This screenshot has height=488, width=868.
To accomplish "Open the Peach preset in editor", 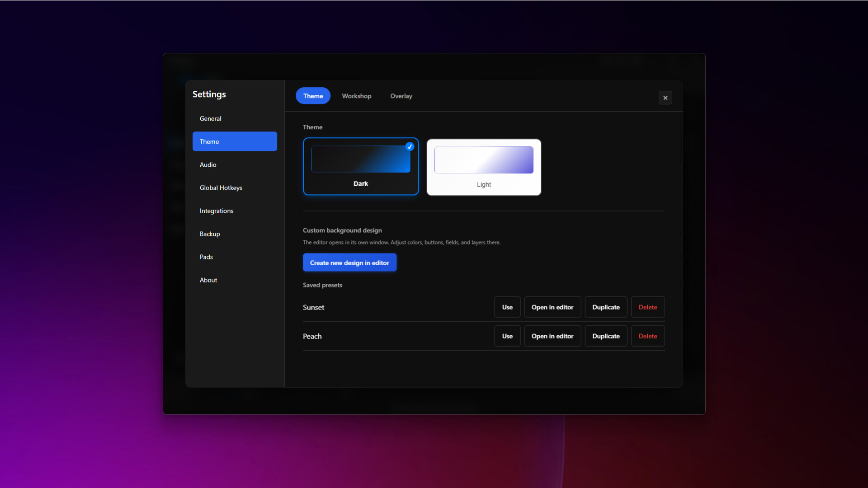I will point(552,336).
